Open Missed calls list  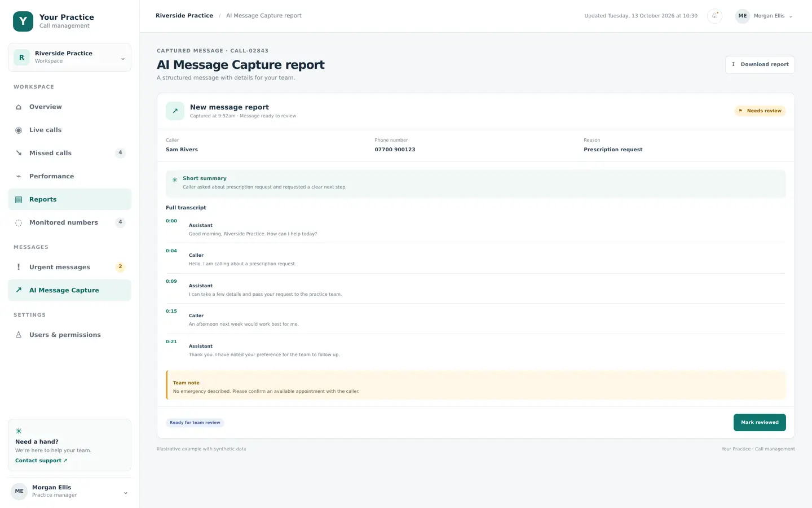tap(69, 153)
